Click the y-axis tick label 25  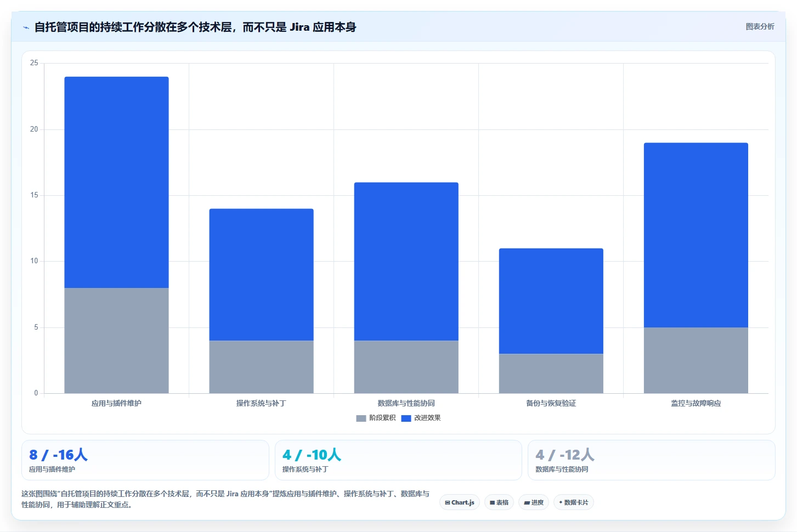click(x=34, y=63)
